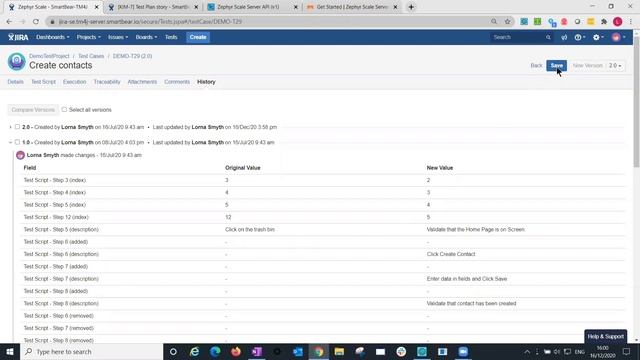Viewport: 640px width, 360px height.
Task: Open DemoTestProject breadcrumb link
Action: click(x=49, y=56)
